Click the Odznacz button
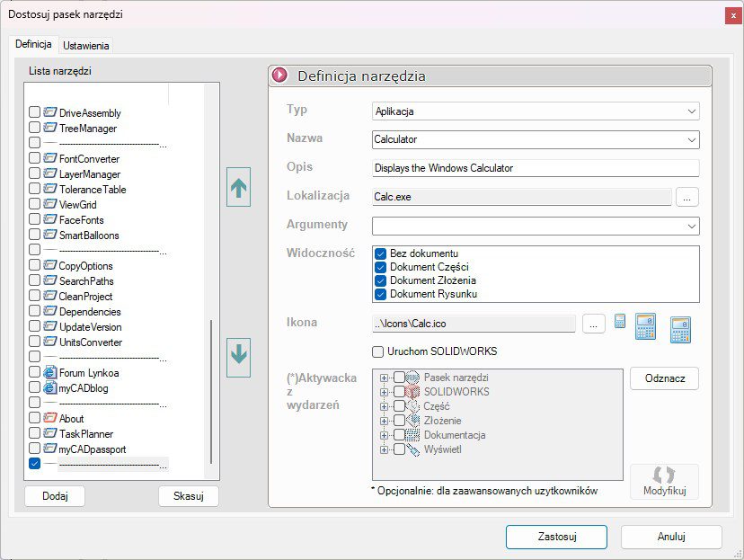 664,378
